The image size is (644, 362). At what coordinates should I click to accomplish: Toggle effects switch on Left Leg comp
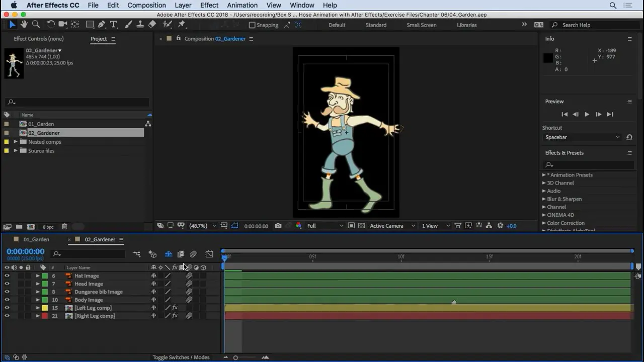pyautogui.click(x=175, y=308)
